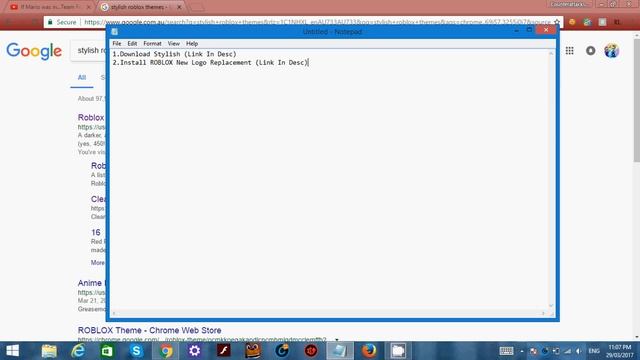Open Google notifications icon
This screenshot has width=640, height=360.
point(590,51)
